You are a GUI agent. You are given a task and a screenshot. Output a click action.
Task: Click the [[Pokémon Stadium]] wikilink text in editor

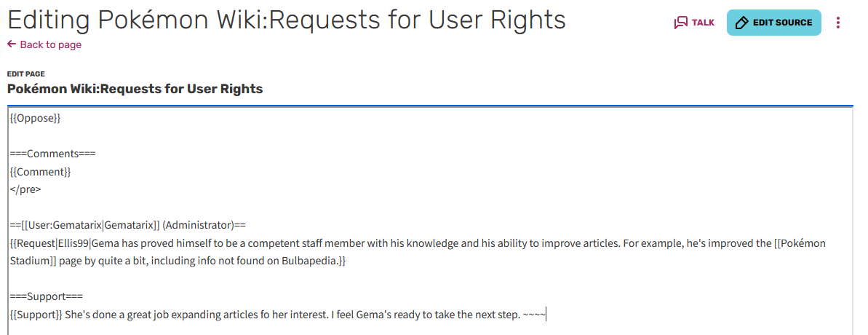(799, 243)
